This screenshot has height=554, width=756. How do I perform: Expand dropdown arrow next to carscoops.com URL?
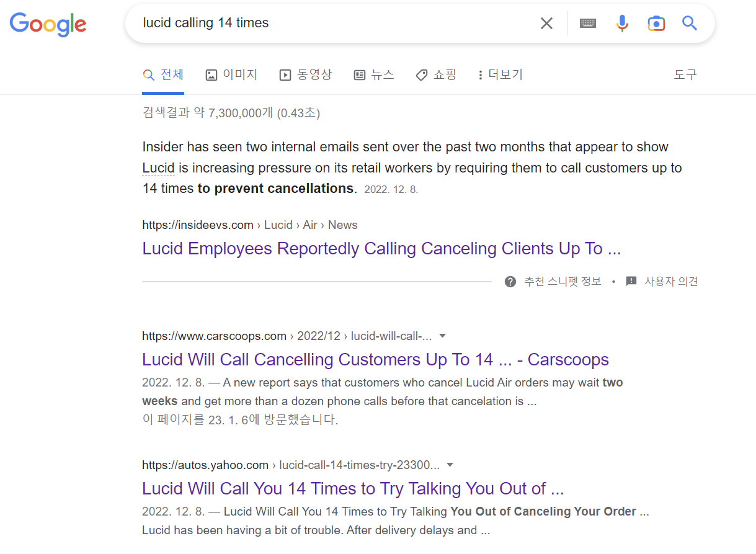click(x=443, y=336)
